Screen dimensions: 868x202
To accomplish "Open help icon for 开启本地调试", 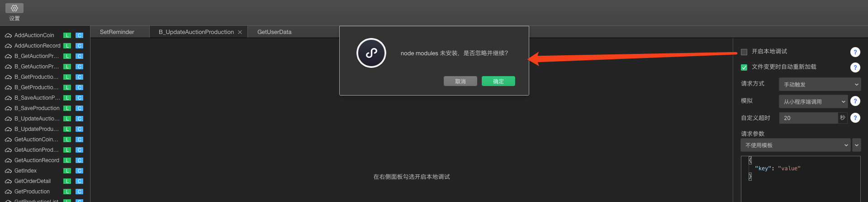I will point(855,52).
